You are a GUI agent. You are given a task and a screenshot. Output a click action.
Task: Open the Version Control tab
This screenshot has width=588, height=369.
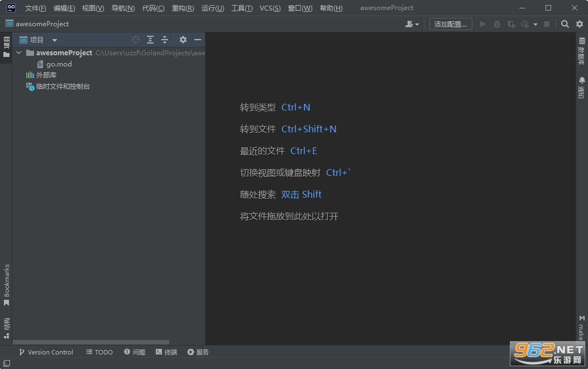click(x=46, y=352)
